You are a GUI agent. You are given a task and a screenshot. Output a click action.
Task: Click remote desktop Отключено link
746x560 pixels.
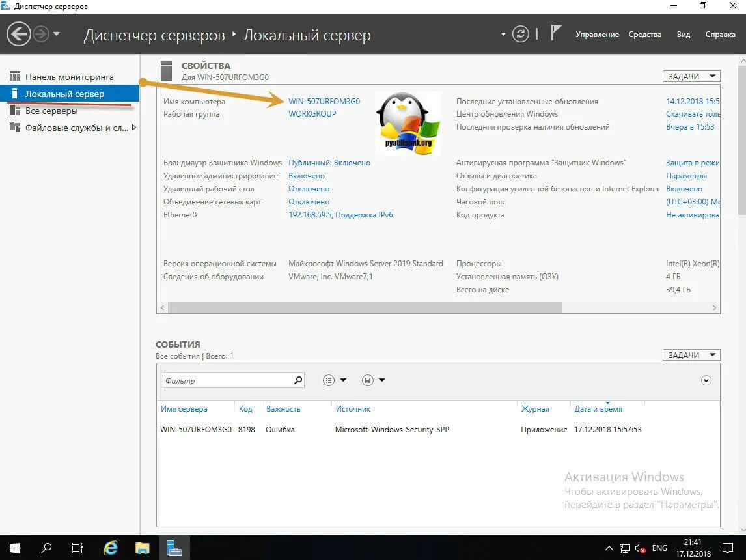(x=309, y=189)
